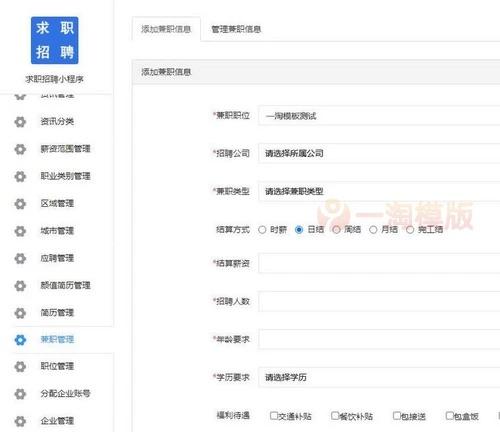Image resolution: width=500 pixels, height=432 pixels.
Task: Open 职业类别管理 sidebar item
Action: coord(65,176)
